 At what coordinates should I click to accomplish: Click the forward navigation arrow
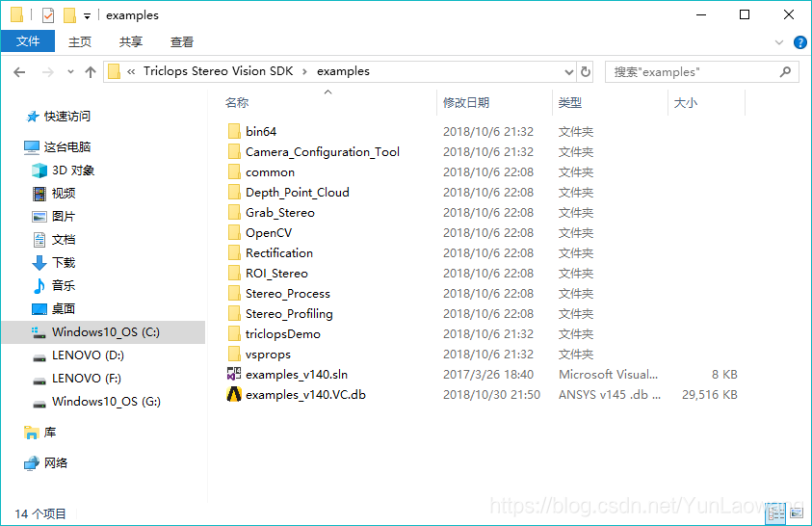click(47, 72)
